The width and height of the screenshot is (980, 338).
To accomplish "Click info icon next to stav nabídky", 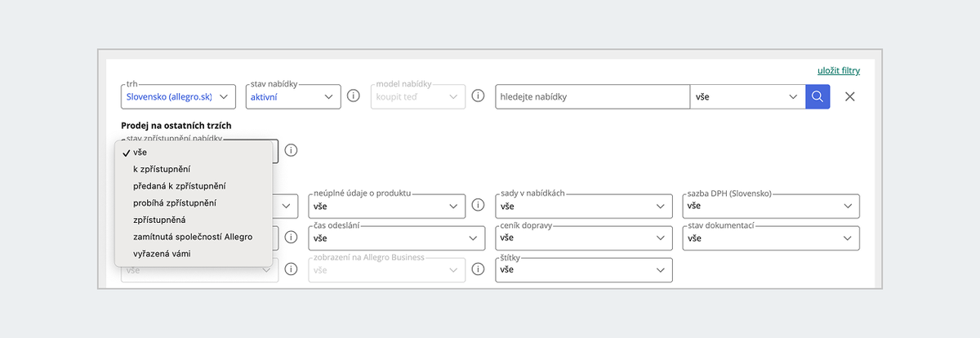I will point(354,96).
